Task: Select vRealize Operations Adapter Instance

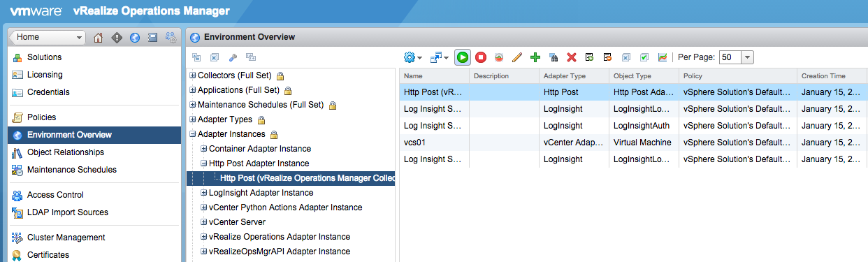Action: (280, 237)
